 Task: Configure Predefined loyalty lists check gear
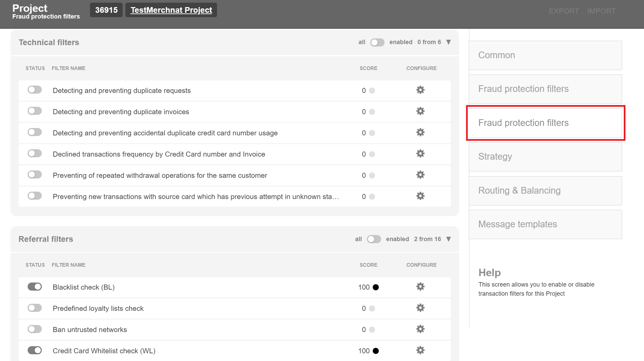[420, 308]
